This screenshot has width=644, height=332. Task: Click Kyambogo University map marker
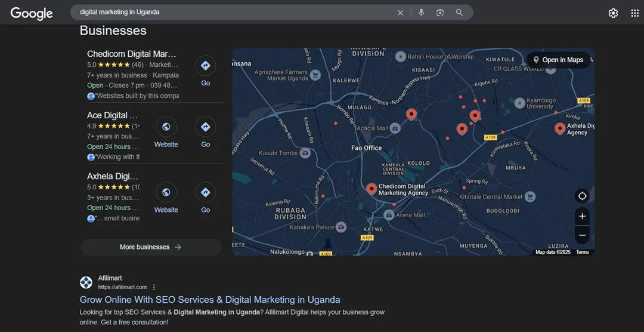click(x=520, y=103)
